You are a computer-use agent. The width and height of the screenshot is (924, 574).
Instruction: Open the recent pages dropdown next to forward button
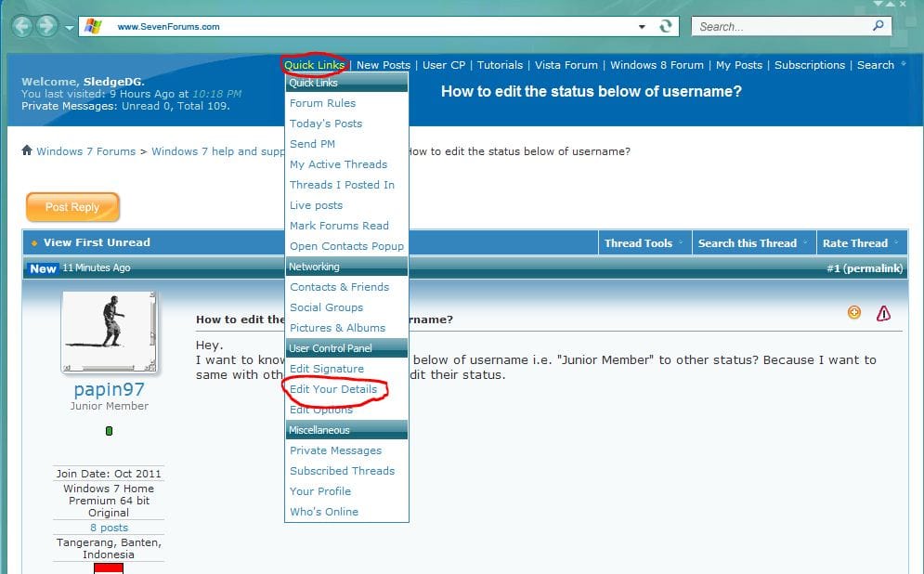70,27
